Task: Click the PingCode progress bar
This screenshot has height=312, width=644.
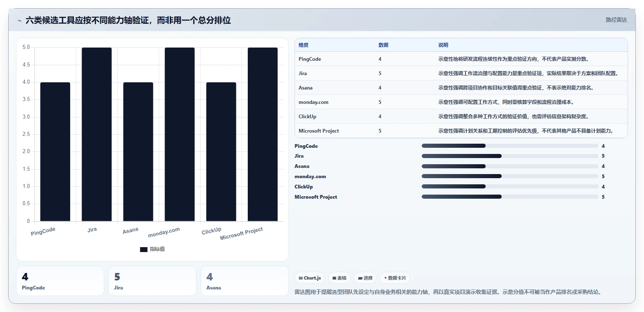Action: pyautogui.click(x=510, y=146)
